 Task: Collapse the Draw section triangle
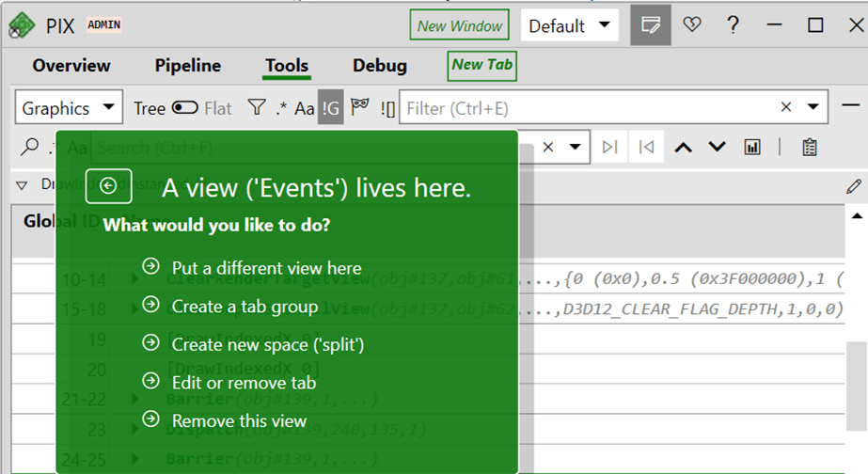tap(22, 185)
